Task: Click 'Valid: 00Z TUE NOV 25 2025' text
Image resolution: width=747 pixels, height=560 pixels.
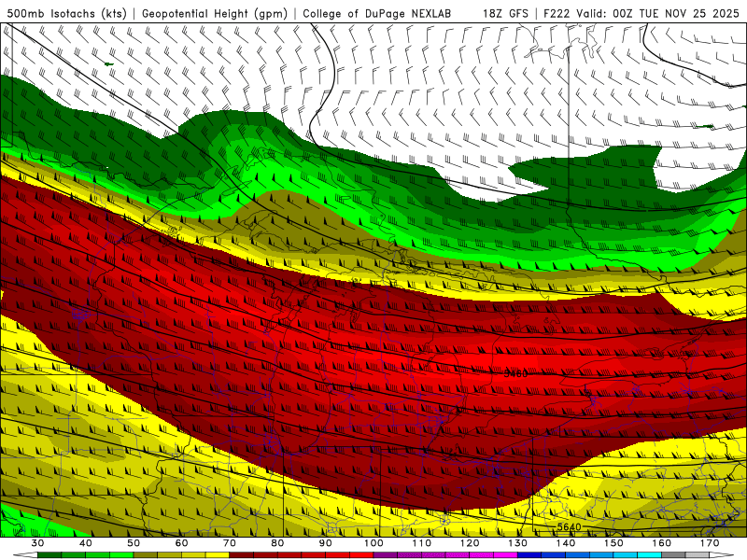Action: pos(657,13)
